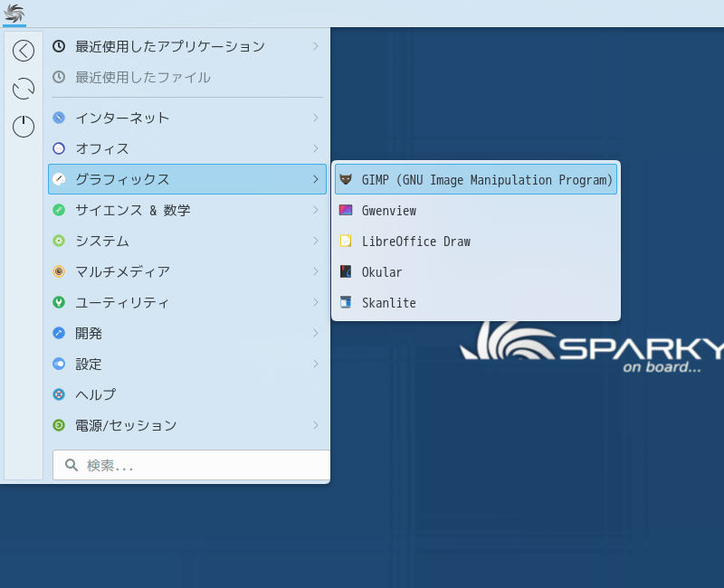Click the Gwenview app icon

coord(346,210)
